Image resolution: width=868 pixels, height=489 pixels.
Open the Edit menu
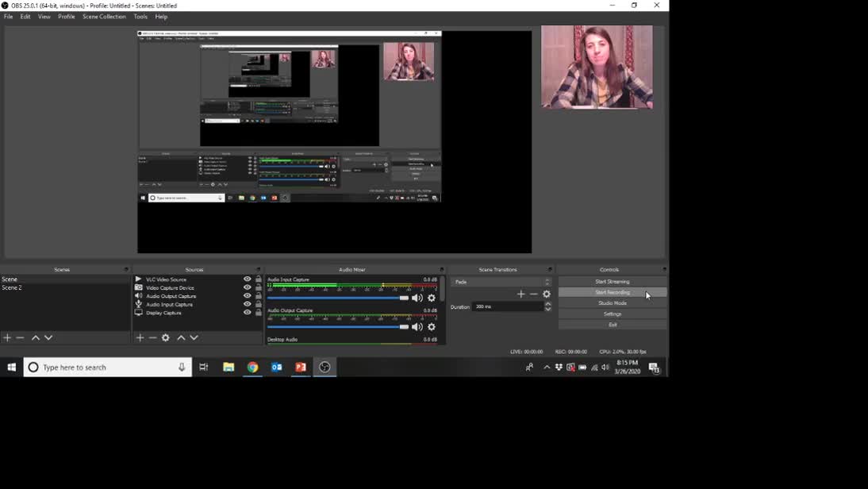(25, 17)
